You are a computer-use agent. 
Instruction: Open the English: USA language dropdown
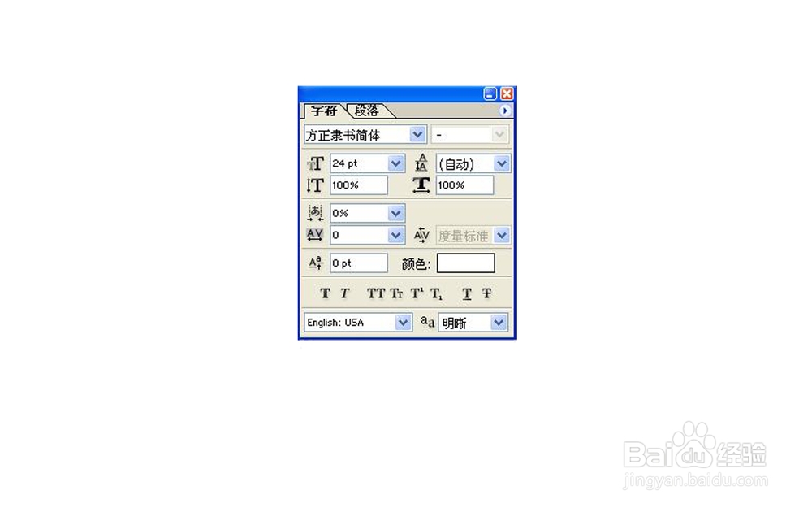tap(403, 323)
